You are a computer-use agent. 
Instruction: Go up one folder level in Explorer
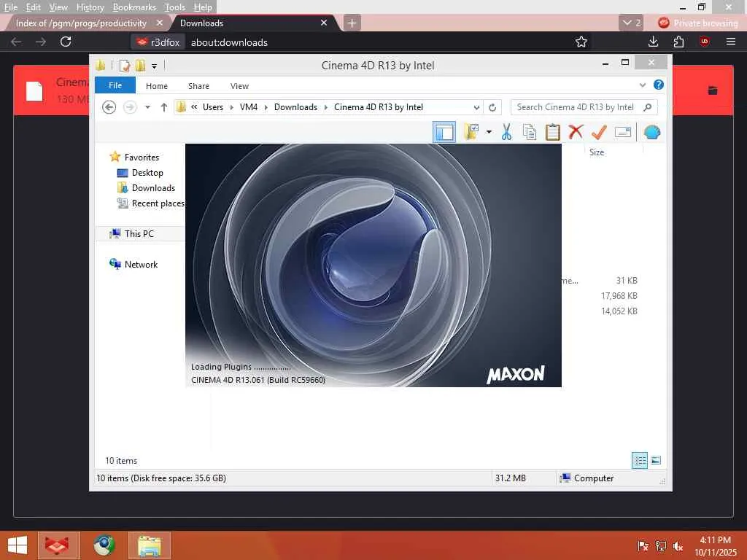(x=164, y=107)
